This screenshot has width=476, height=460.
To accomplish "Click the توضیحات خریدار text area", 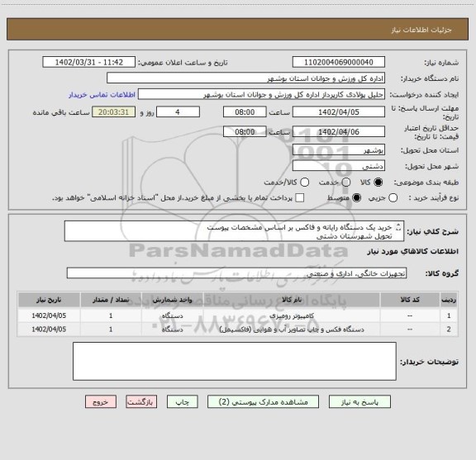I will [235, 361].
